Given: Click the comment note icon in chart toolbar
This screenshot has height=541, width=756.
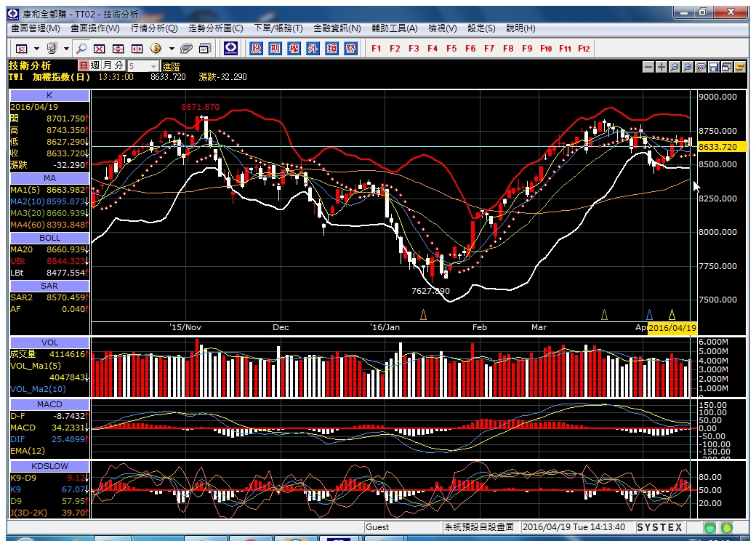Looking at the screenshot, I should [701, 67].
